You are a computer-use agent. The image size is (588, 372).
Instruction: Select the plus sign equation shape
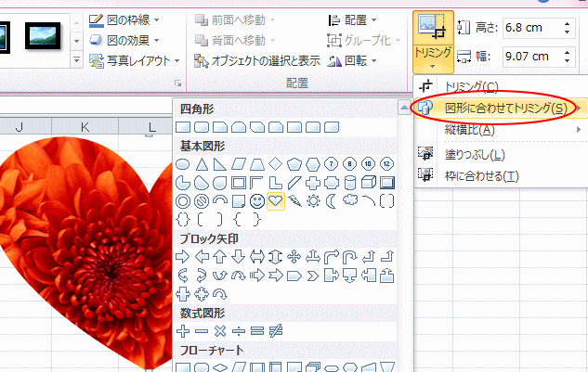pos(183,331)
